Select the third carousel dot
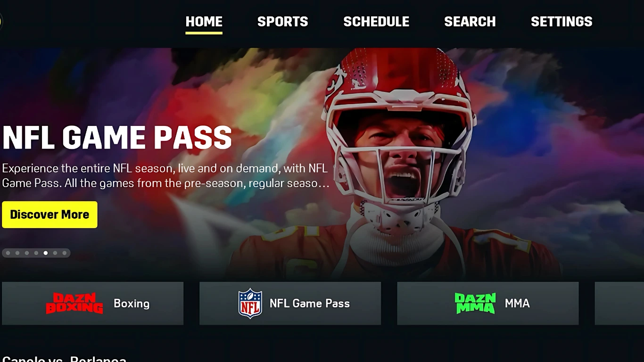This screenshot has width=644, height=362. [27, 253]
